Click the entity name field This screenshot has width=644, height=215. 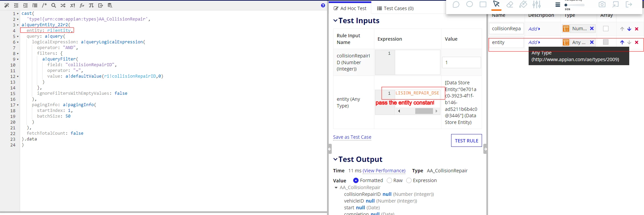coord(506,42)
